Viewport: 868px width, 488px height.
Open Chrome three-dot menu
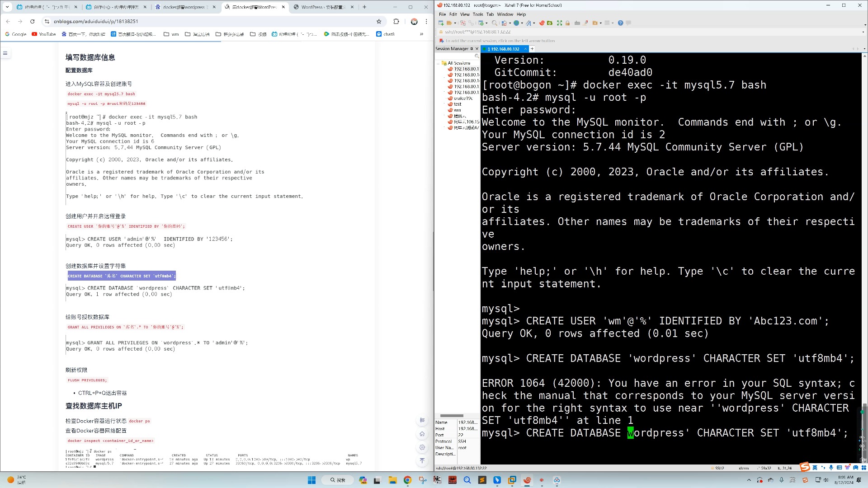click(426, 21)
